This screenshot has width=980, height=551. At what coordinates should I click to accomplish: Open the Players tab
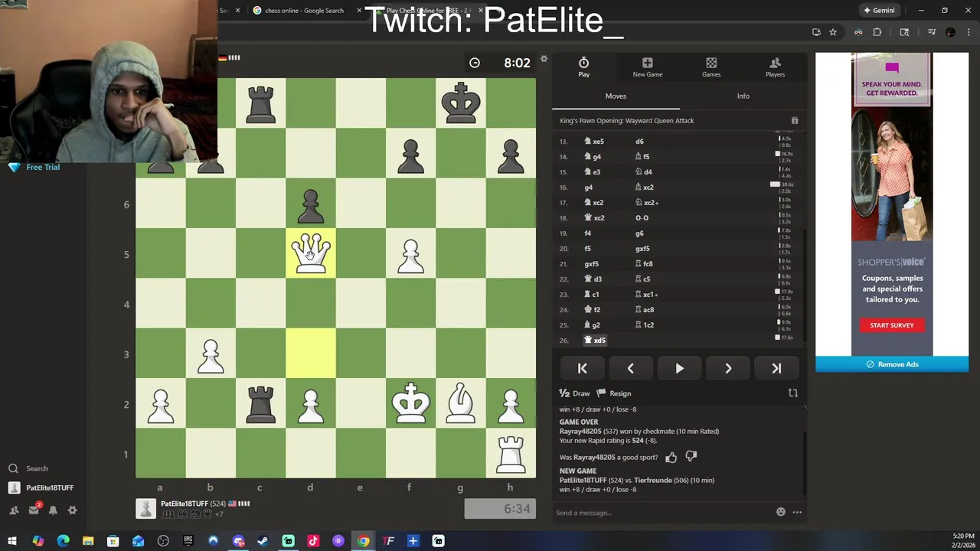point(775,67)
